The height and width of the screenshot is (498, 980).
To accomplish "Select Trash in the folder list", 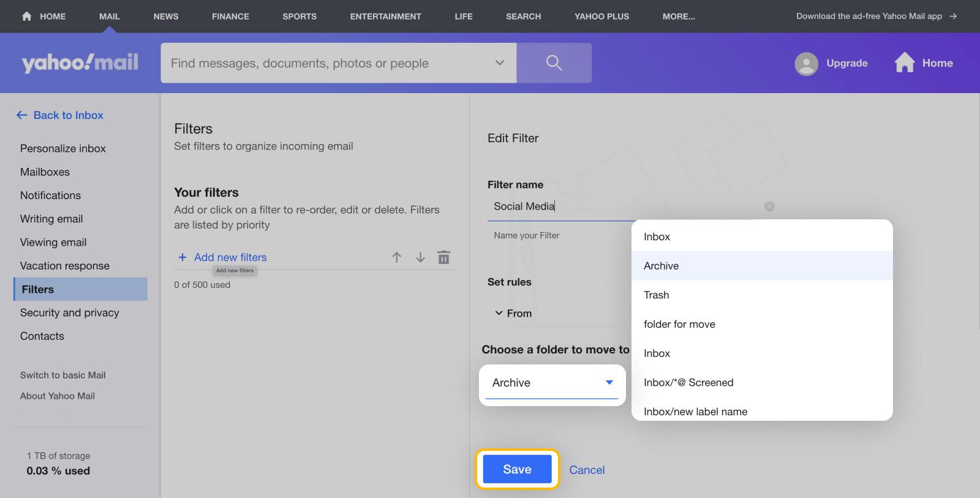I will click(x=762, y=295).
